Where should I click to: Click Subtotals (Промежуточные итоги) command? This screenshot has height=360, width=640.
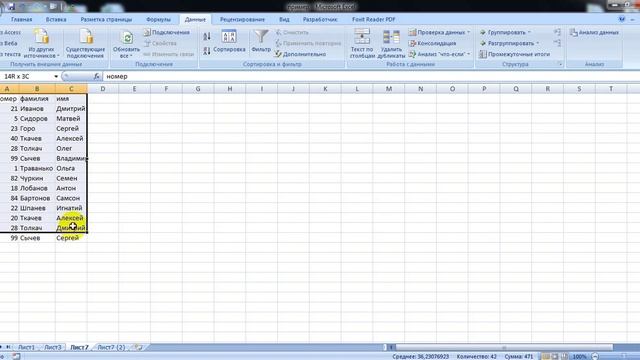[514, 54]
